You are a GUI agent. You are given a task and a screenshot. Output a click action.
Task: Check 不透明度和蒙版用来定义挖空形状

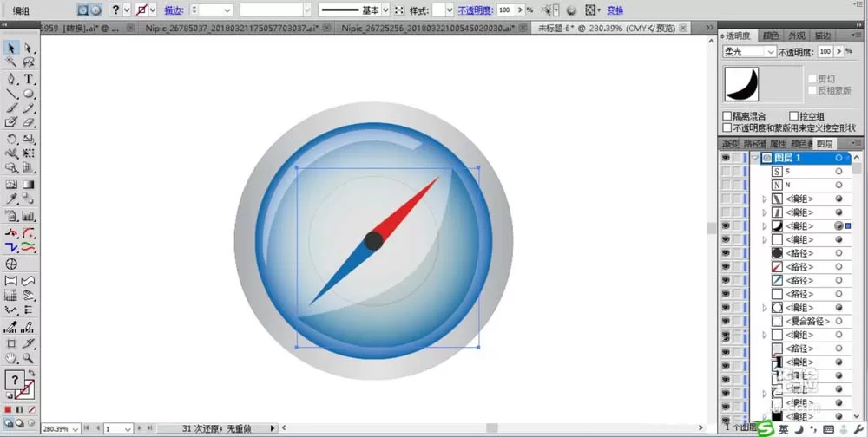click(727, 127)
